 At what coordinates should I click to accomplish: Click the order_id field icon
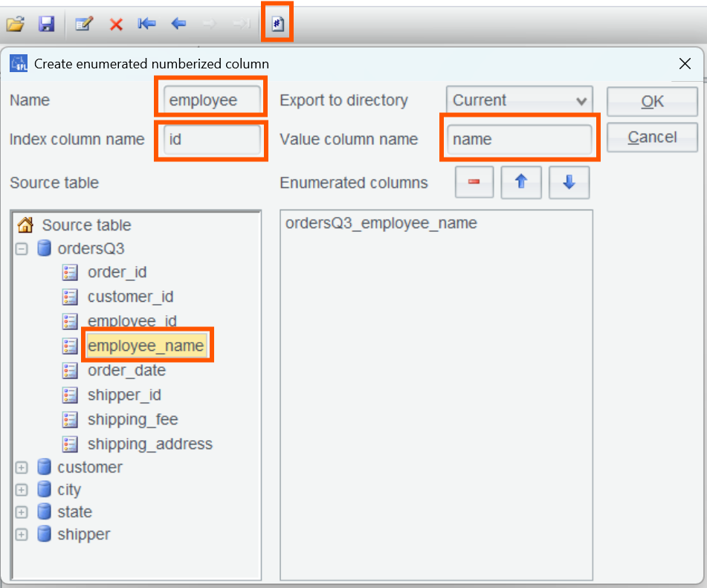70,272
